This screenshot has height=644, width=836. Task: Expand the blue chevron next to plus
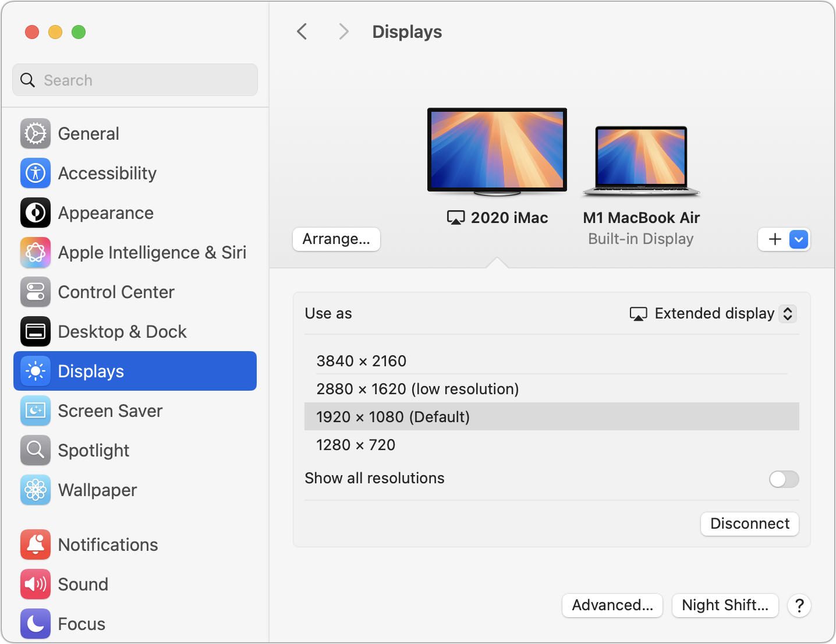click(799, 239)
